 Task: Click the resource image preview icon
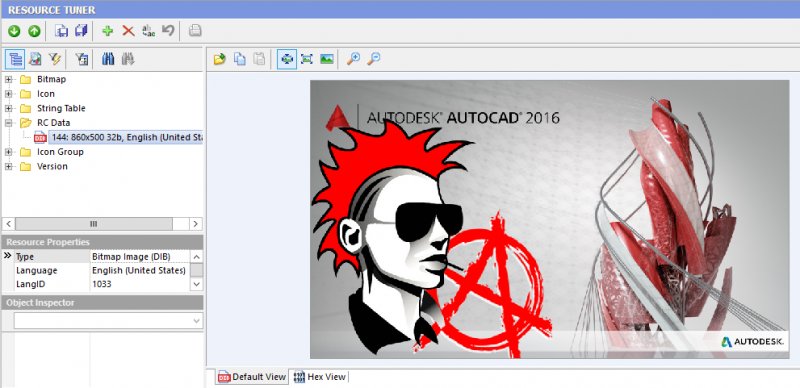(x=35, y=59)
